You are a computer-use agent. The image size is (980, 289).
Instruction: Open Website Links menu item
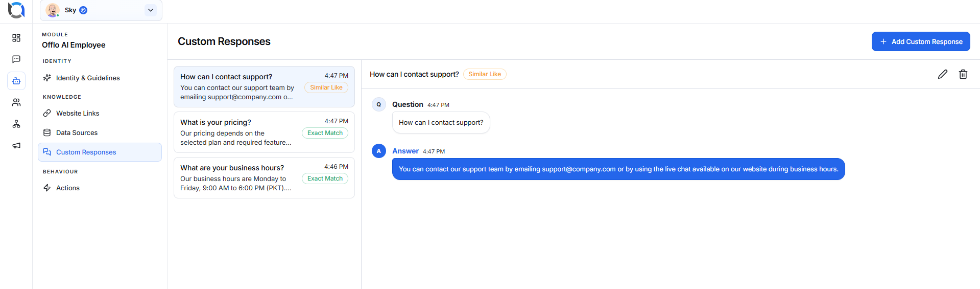click(x=100, y=113)
